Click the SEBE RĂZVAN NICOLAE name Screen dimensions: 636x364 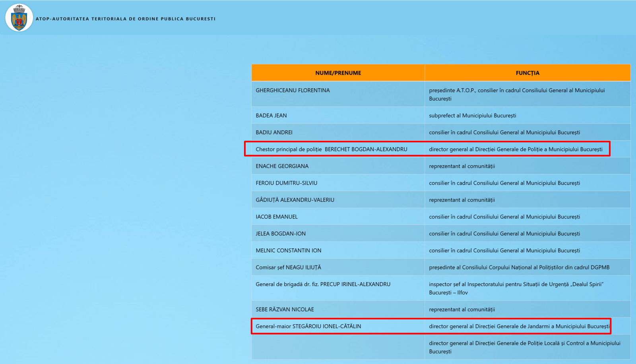[285, 310]
